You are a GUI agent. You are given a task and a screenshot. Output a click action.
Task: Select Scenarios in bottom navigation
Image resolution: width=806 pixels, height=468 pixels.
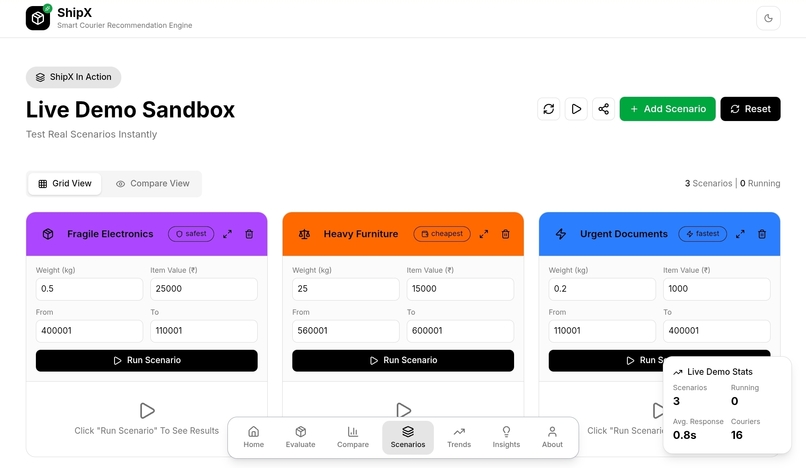coord(408,438)
